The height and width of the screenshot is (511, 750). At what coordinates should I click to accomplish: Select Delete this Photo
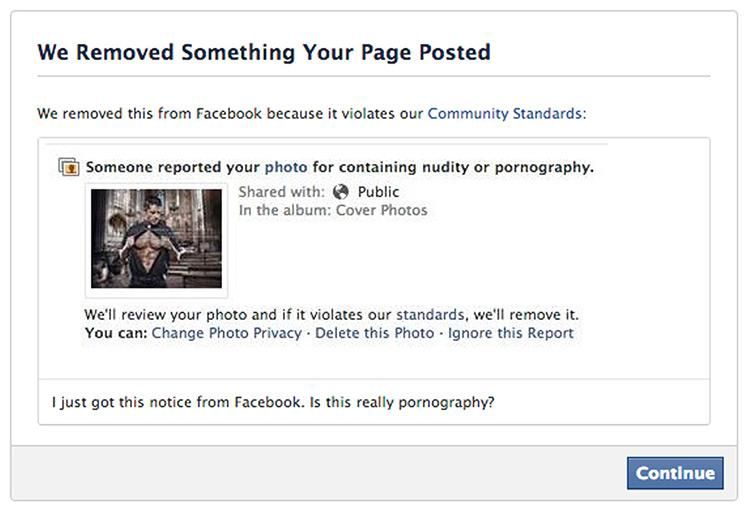[375, 333]
